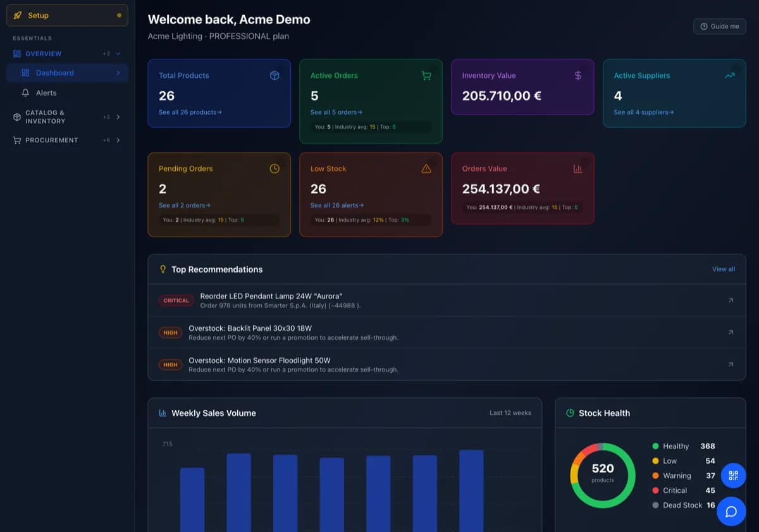Expand the Catalog & Inventory chevron
Image resolution: width=759 pixels, height=532 pixels.
tap(118, 117)
